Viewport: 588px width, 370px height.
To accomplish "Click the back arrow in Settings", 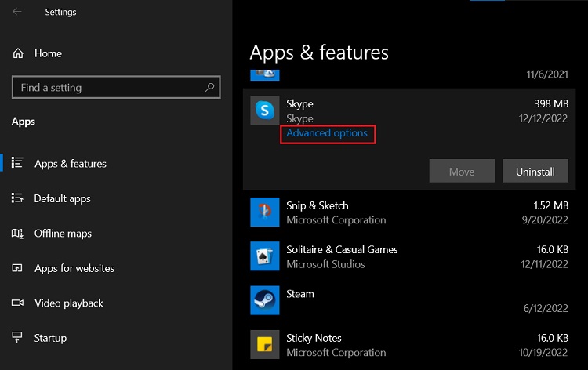I will coord(17,12).
